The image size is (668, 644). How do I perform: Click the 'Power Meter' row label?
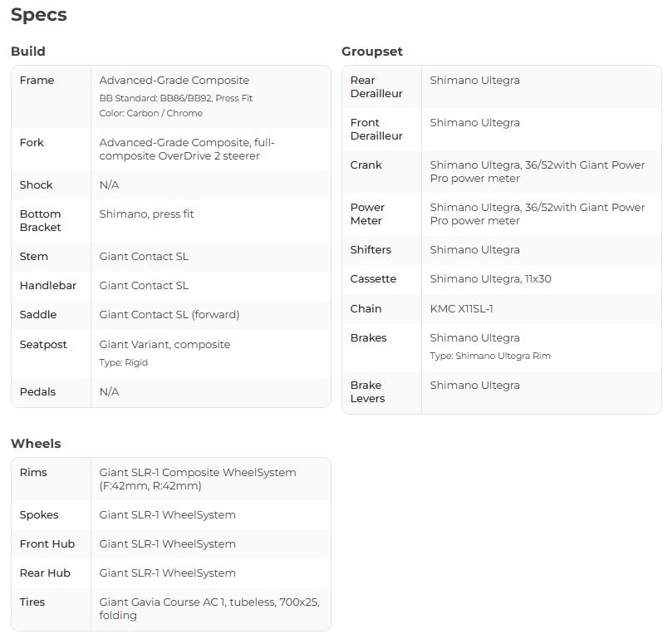[367, 214]
